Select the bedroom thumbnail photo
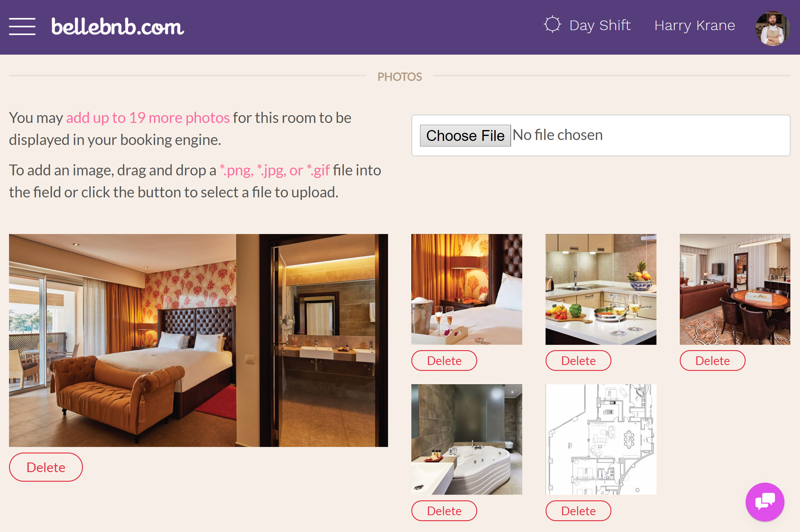 [x=468, y=289]
